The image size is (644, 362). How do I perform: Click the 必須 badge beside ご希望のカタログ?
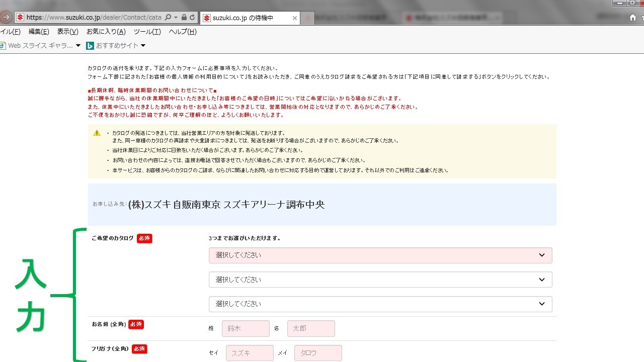click(144, 238)
